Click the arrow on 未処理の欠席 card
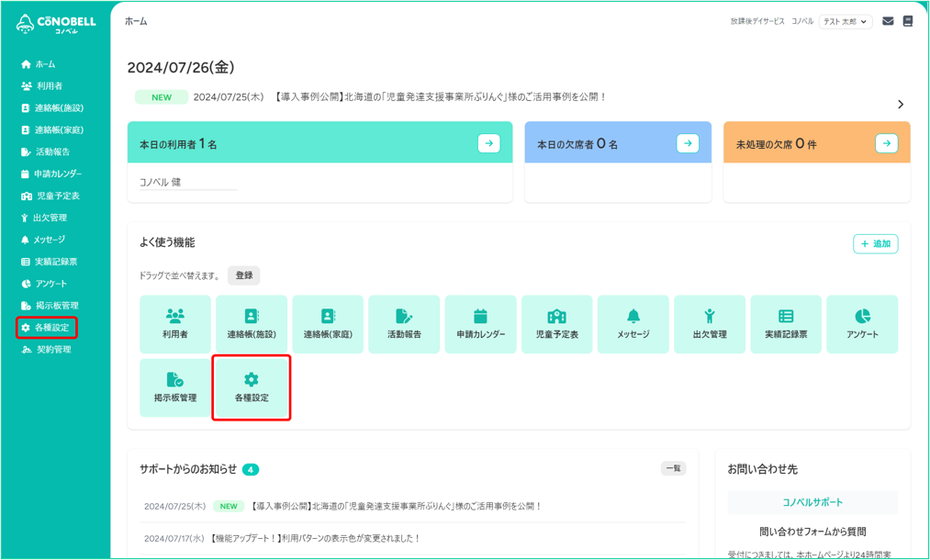The width and height of the screenshot is (930, 560). pyautogui.click(x=886, y=143)
